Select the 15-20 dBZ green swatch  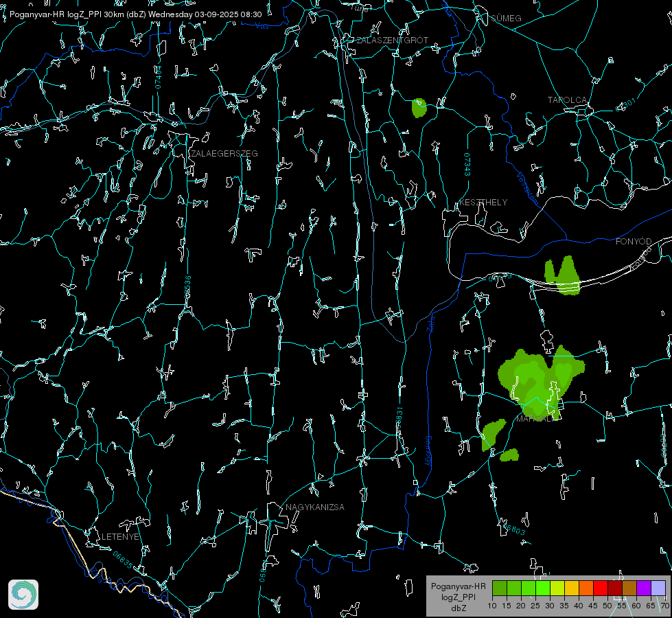pos(514,588)
